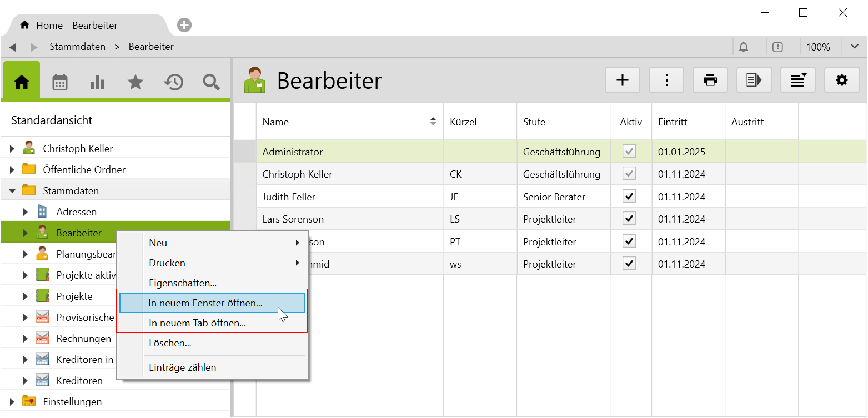Expand the Adressen tree node
Viewport: 868px width, 418px height.
(26, 212)
